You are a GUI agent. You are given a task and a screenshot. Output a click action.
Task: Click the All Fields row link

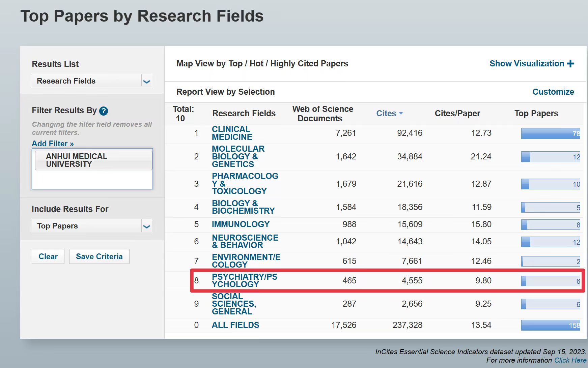[235, 325]
